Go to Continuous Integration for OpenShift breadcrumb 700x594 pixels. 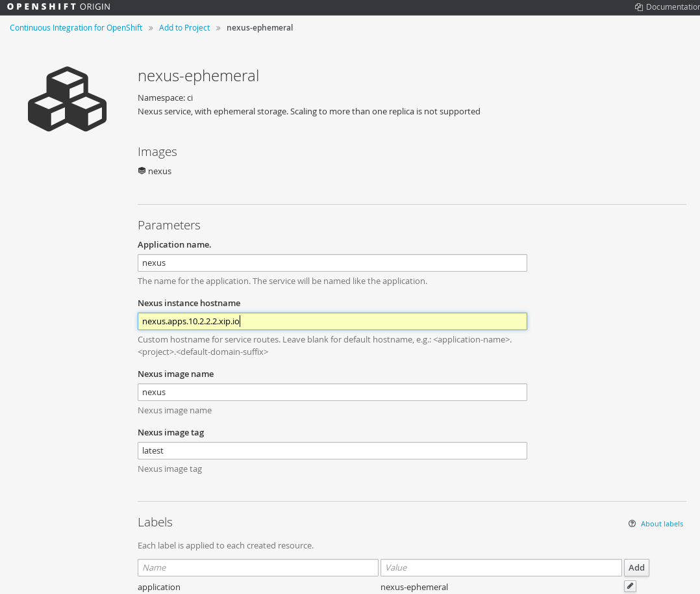click(x=76, y=28)
